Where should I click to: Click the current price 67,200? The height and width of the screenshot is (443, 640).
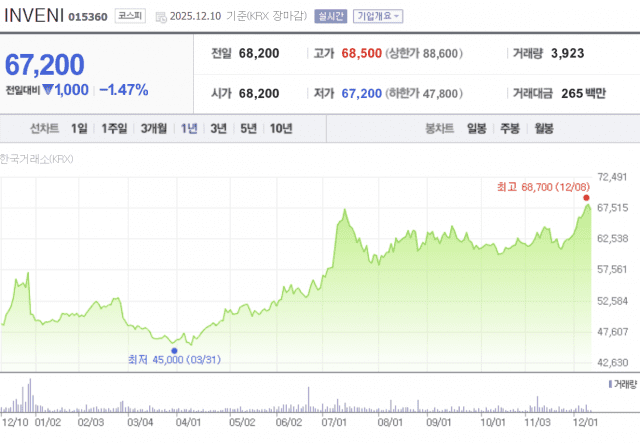point(45,65)
